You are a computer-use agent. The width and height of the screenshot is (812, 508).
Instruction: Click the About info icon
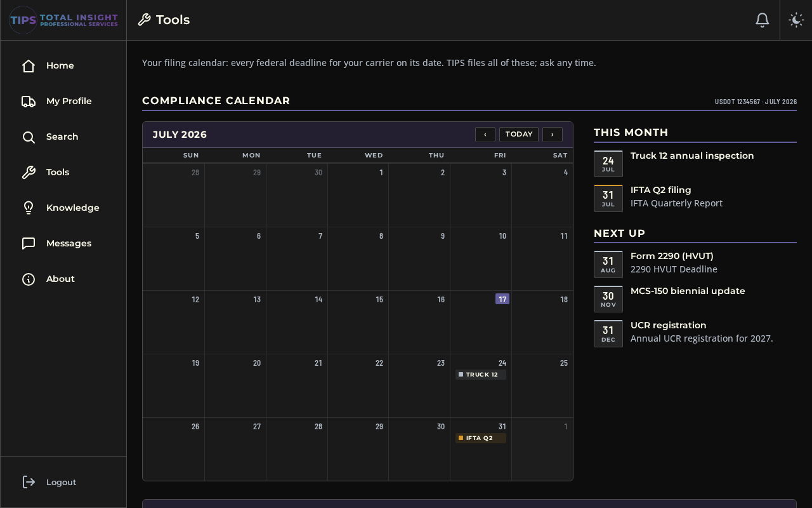point(29,279)
